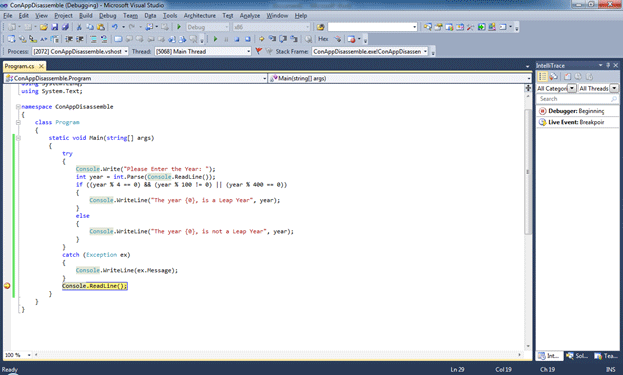Select the Debugger: Beginning event
Screen dimensions: 623x375
(x=577, y=111)
